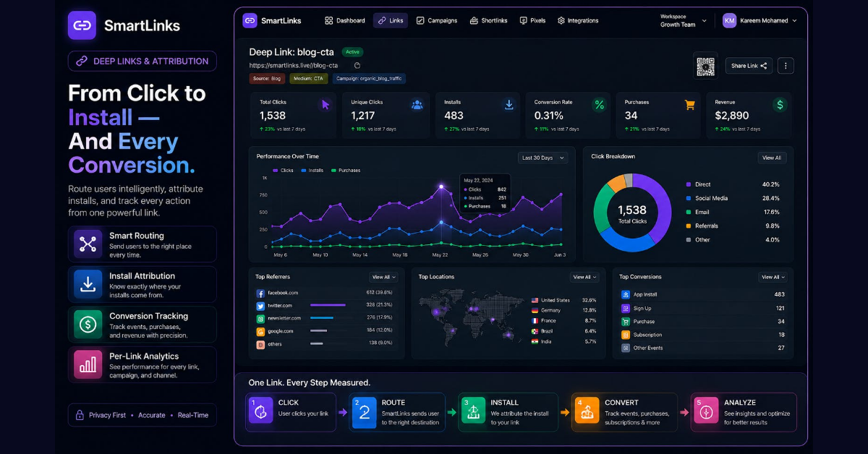Screen dimensions: 868x454
Task: Click View All in Click Breakdown
Action: click(x=772, y=158)
